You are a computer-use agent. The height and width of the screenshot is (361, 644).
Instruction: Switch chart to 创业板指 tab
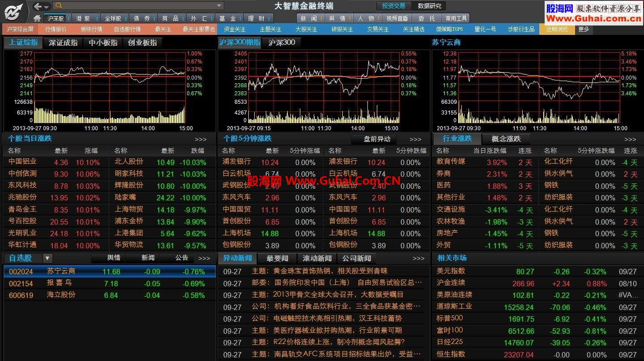click(142, 42)
